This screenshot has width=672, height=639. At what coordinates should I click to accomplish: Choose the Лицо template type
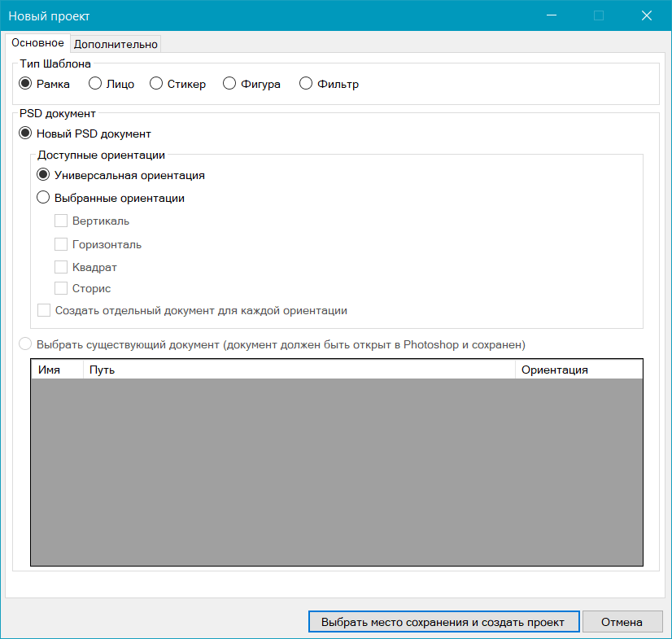95,84
